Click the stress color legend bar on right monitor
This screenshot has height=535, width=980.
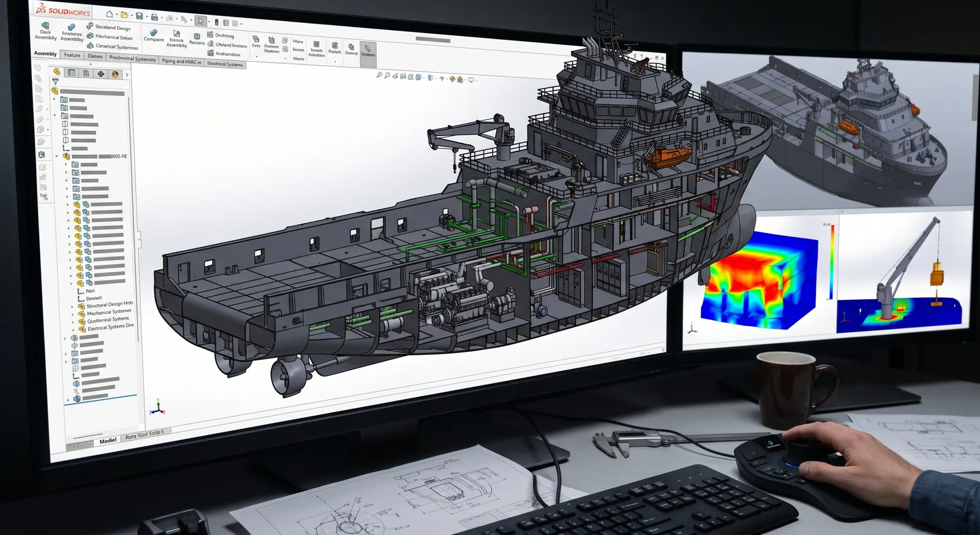click(832, 262)
